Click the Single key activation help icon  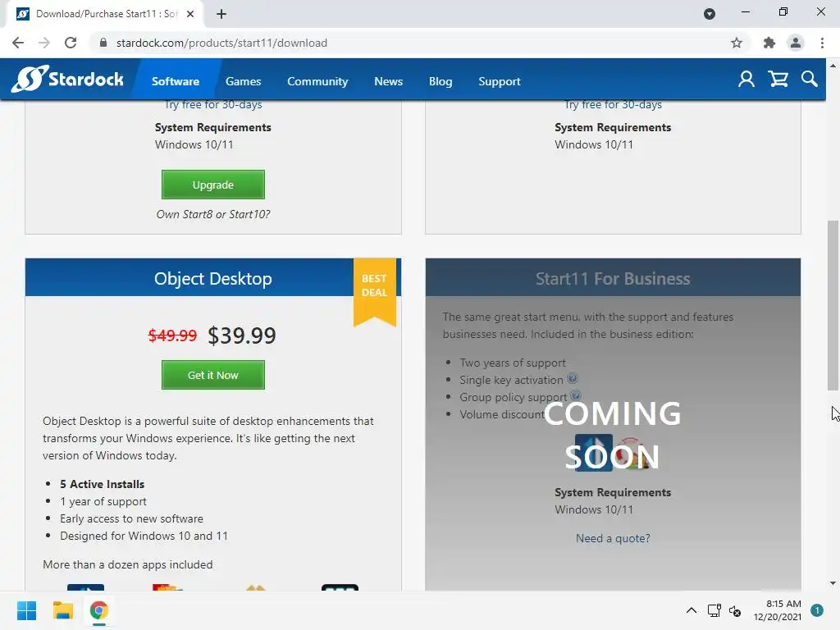pos(572,378)
